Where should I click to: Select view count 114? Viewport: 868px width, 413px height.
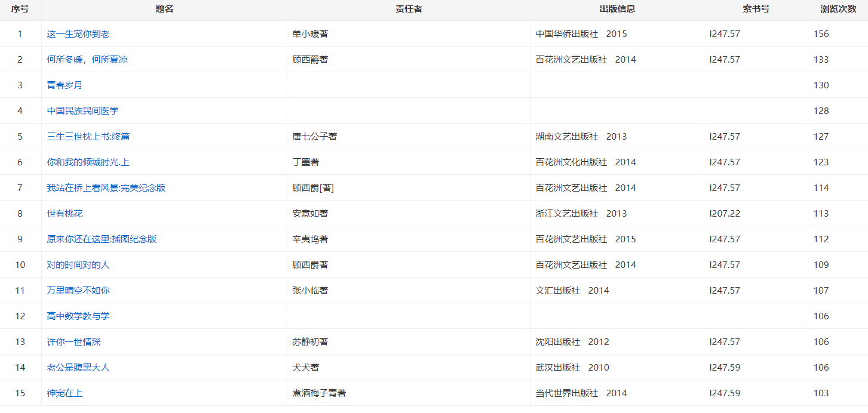tap(821, 188)
